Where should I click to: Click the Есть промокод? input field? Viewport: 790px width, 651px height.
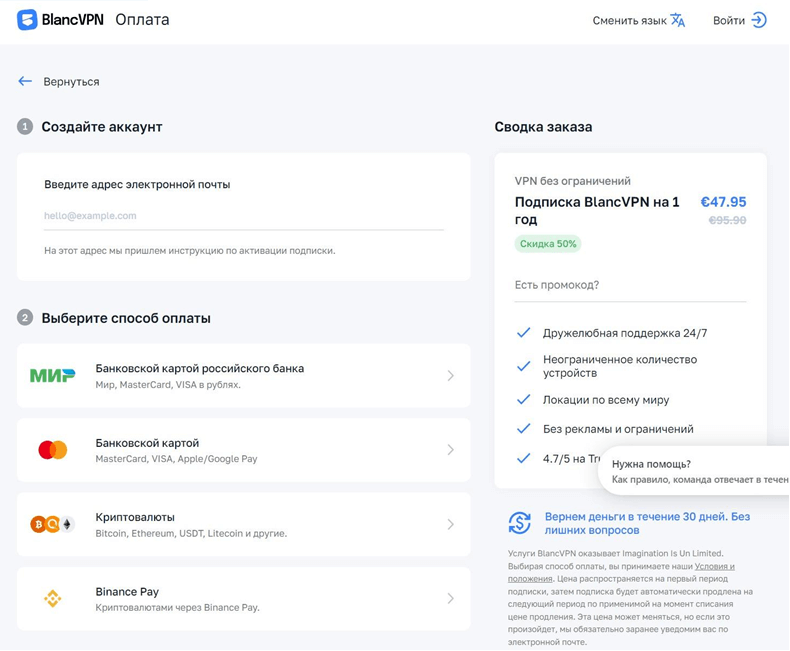coord(629,285)
